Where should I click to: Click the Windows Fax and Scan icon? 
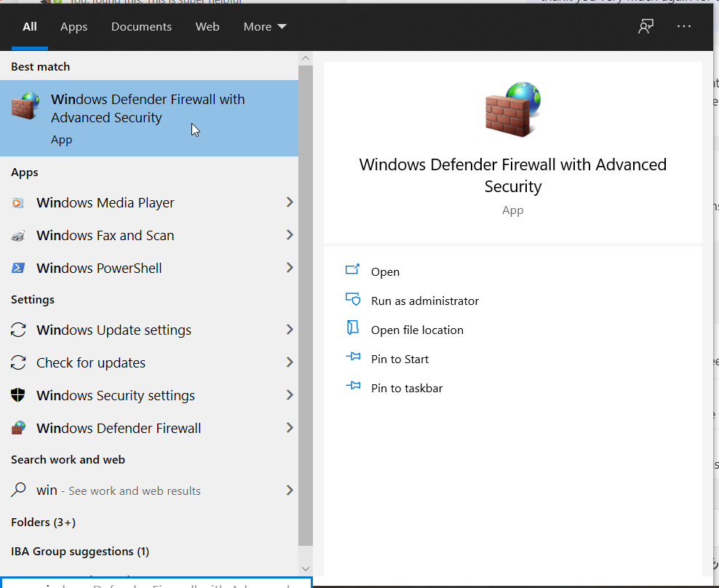[x=18, y=236]
